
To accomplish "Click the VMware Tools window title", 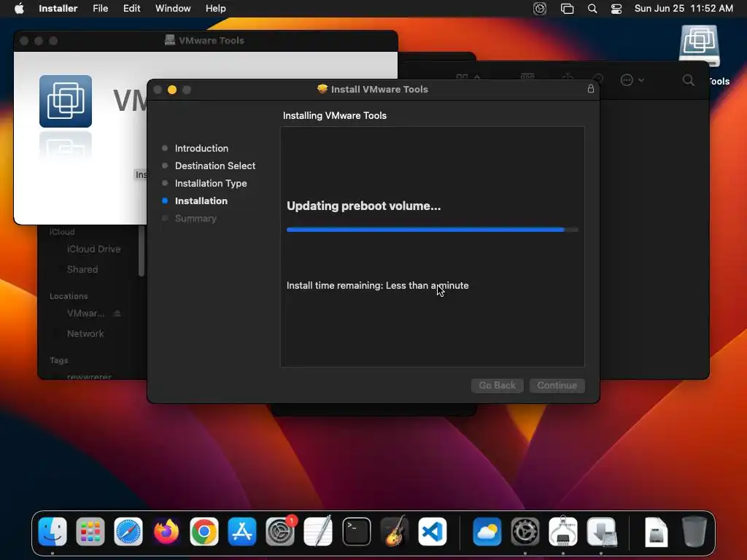I will pyautogui.click(x=211, y=41).
